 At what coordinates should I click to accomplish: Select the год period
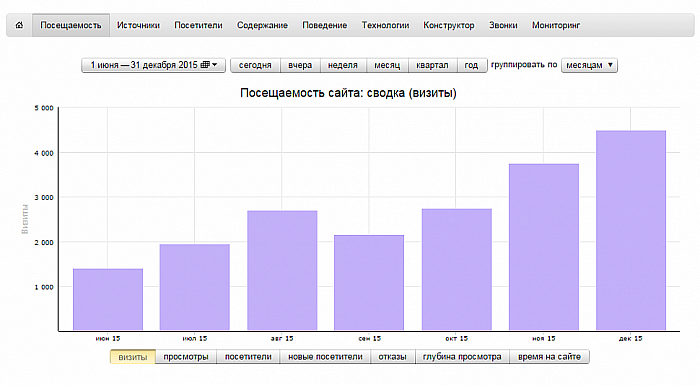coord(471,65)
